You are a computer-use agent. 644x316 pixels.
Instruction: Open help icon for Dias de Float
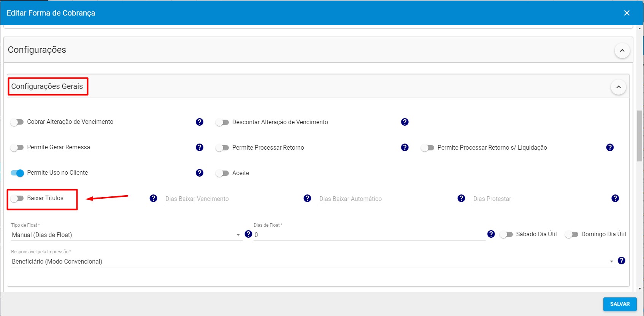coord(491,234)
